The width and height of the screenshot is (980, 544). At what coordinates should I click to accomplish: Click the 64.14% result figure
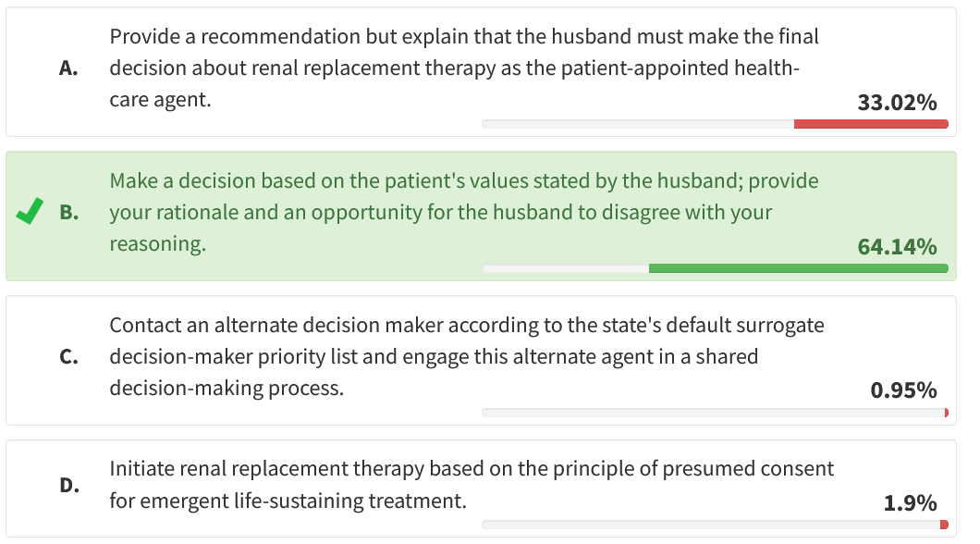tap(897, 247)
